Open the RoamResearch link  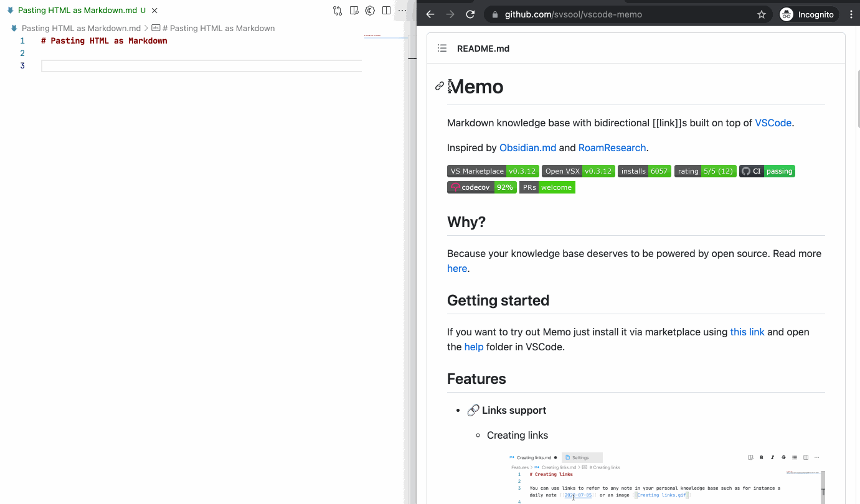pyautogui.click(x=612, y=148)
